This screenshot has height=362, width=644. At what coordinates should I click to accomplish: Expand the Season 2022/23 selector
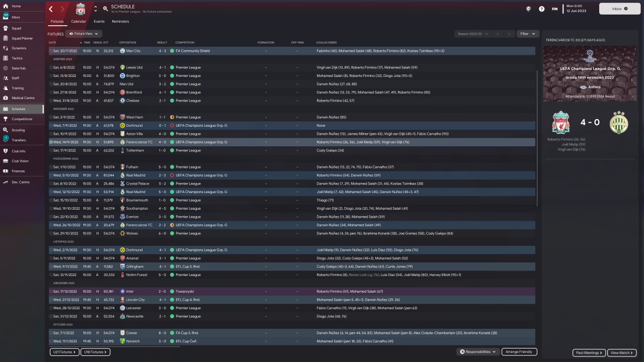pos(472,34)
